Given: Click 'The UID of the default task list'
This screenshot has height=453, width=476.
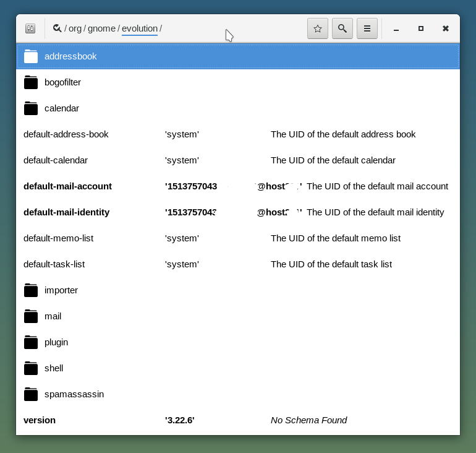Looking at the screenshot, I should coord(331,264).
